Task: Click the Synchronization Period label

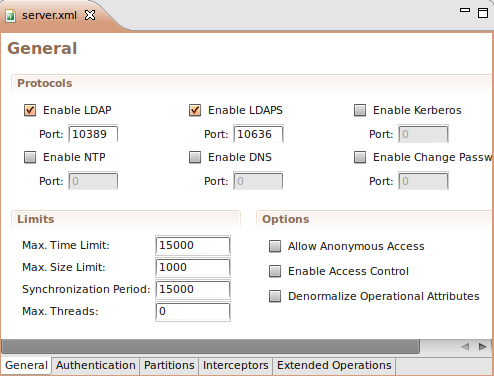Action: pos(86,289)
